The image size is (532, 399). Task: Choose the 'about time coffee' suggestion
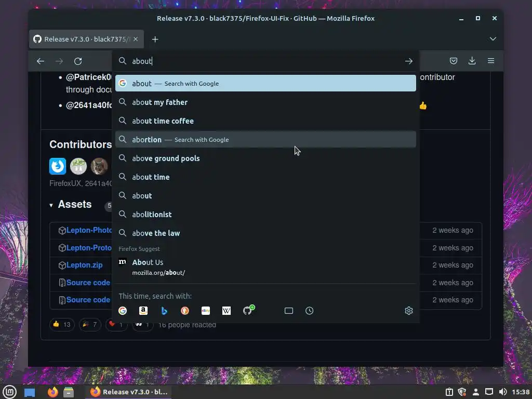coord(265,121)
